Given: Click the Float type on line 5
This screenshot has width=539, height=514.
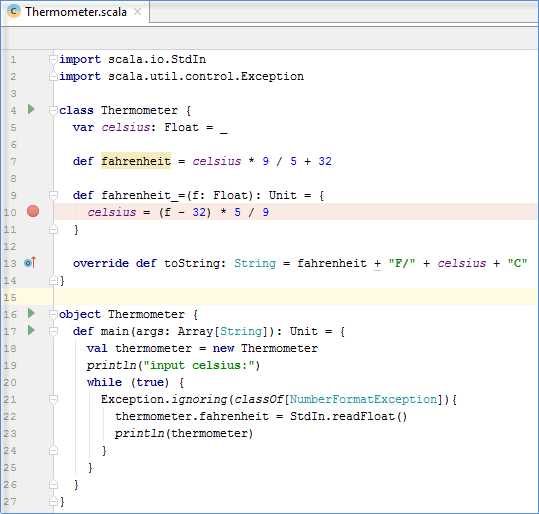Looking at the screenshot, I should [182, 127].
